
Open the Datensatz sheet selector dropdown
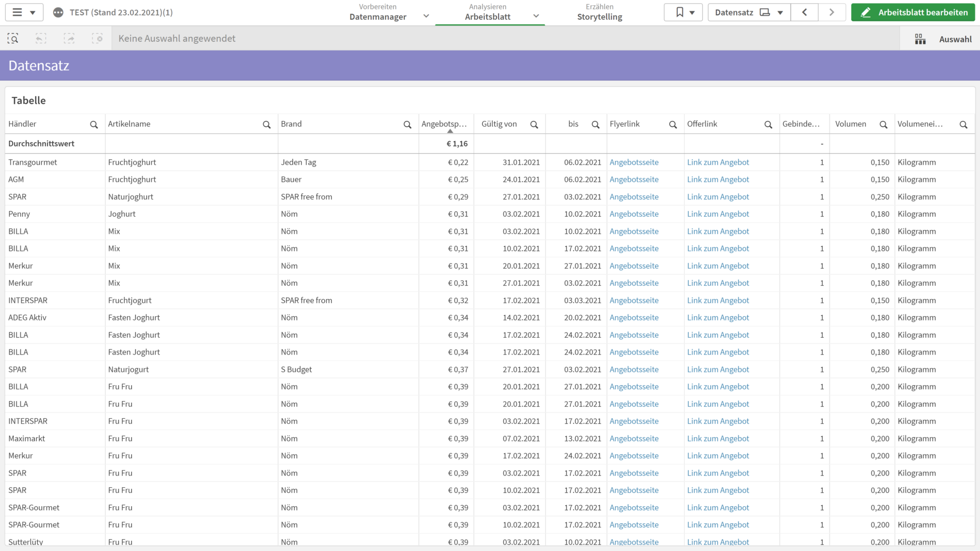click(749, 12)
